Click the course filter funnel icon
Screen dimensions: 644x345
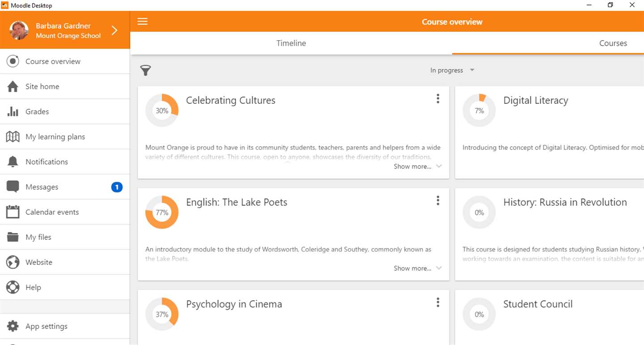145,70
